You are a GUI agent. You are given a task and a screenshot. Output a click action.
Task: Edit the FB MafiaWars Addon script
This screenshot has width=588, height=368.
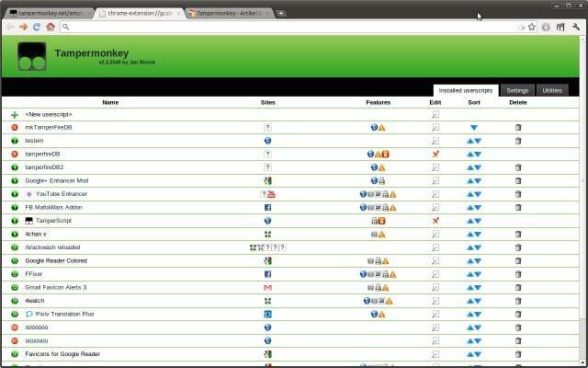435,208
